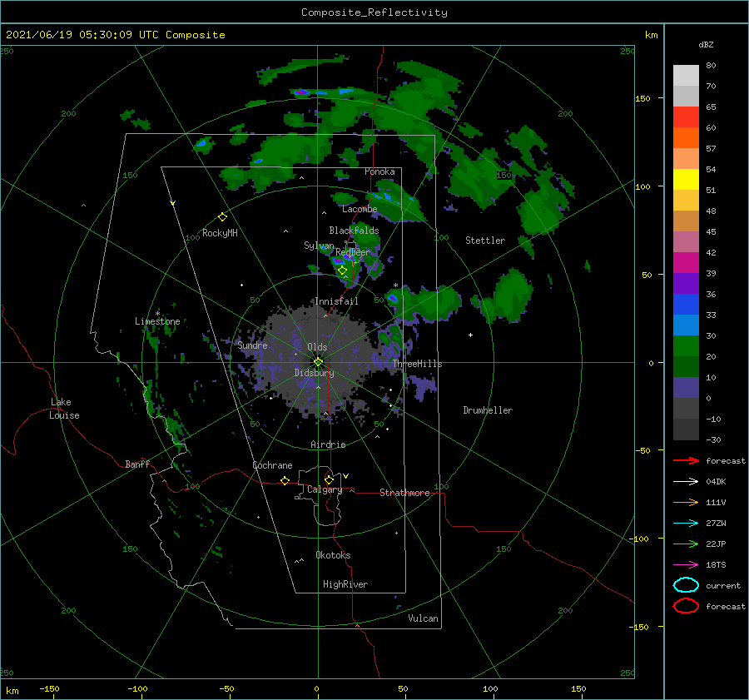Pick the light gray 70-80 dBZ swatch

coord(686,76)
